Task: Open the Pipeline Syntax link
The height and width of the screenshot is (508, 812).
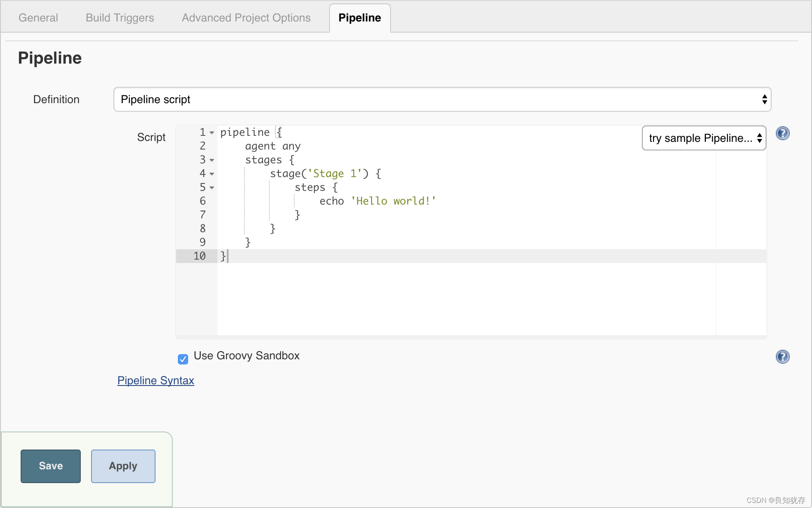Action: 156,380
